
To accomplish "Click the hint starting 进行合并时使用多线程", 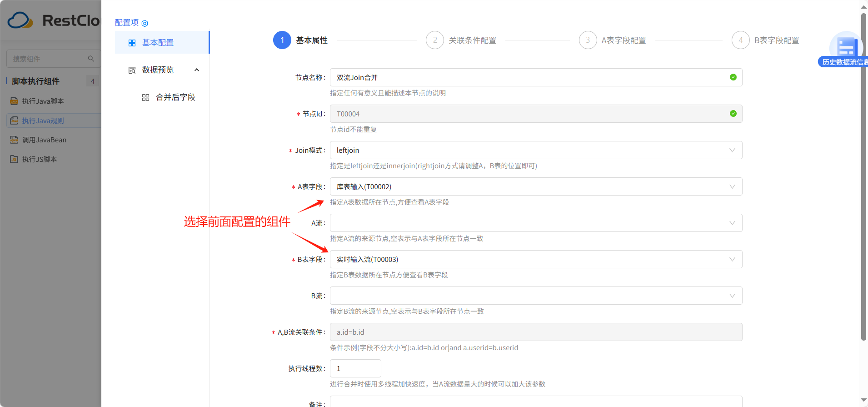I will click(438, 384).
